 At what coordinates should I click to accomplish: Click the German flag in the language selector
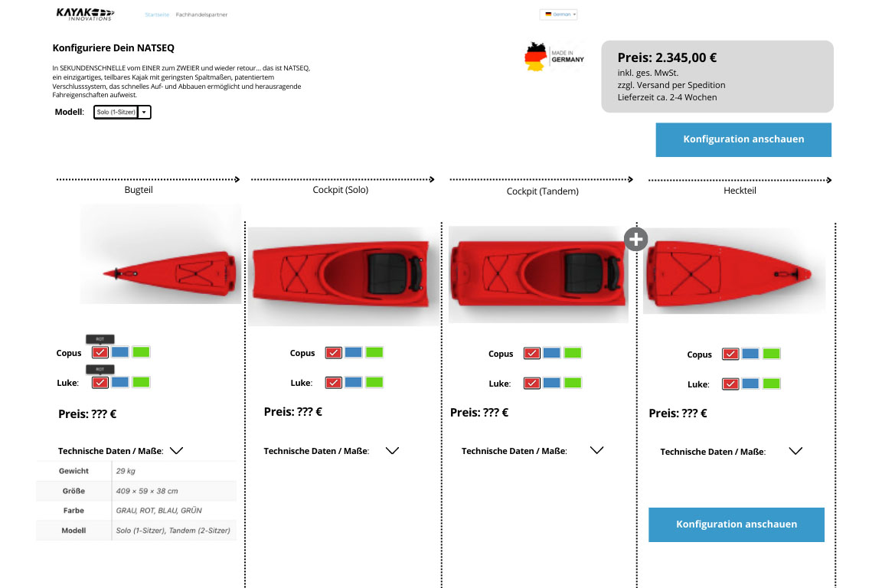[x=548, y=14]
